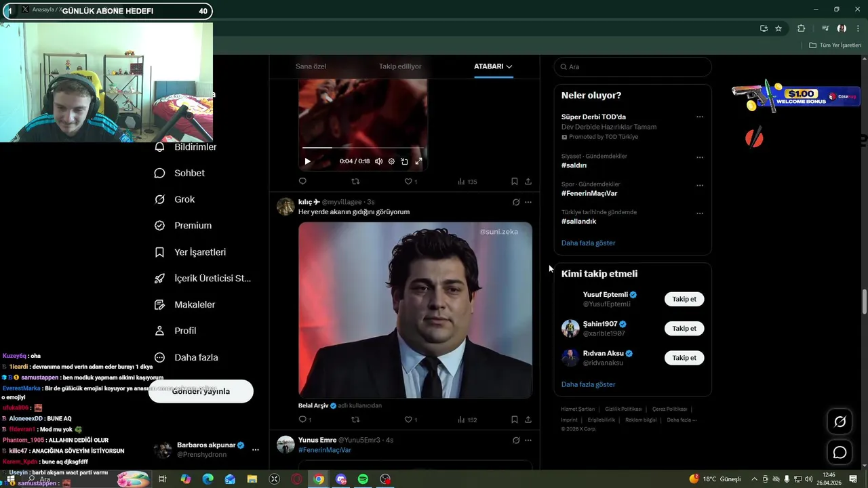Show more trends via Daha fazla göster

[x=588, y=243]
